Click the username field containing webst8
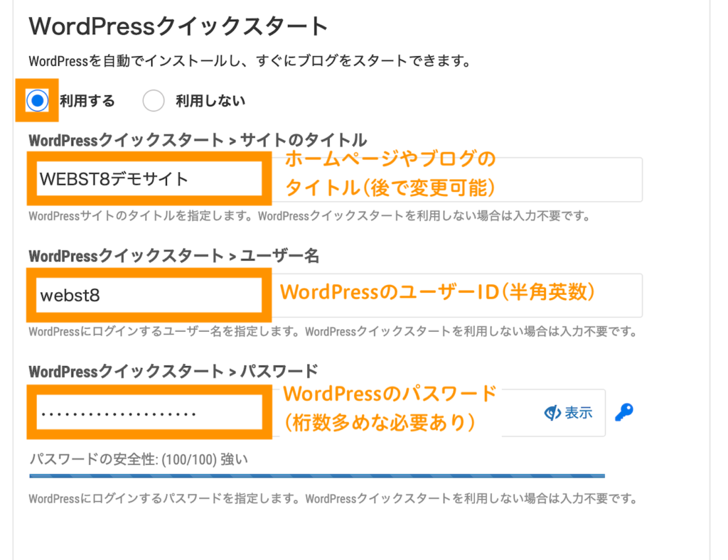 [142, 295]
